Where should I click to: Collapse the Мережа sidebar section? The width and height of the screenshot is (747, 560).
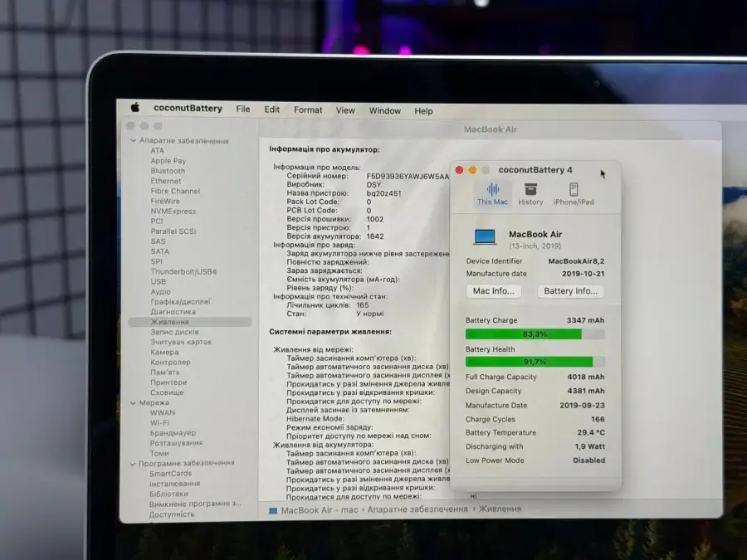135,402
